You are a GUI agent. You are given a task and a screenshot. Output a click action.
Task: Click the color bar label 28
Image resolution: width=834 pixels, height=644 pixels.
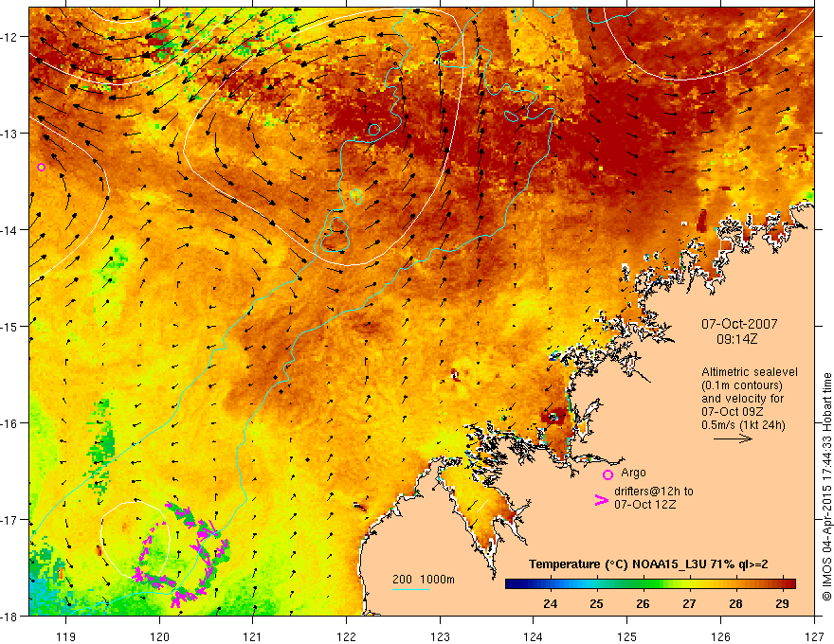coord(735,603)
